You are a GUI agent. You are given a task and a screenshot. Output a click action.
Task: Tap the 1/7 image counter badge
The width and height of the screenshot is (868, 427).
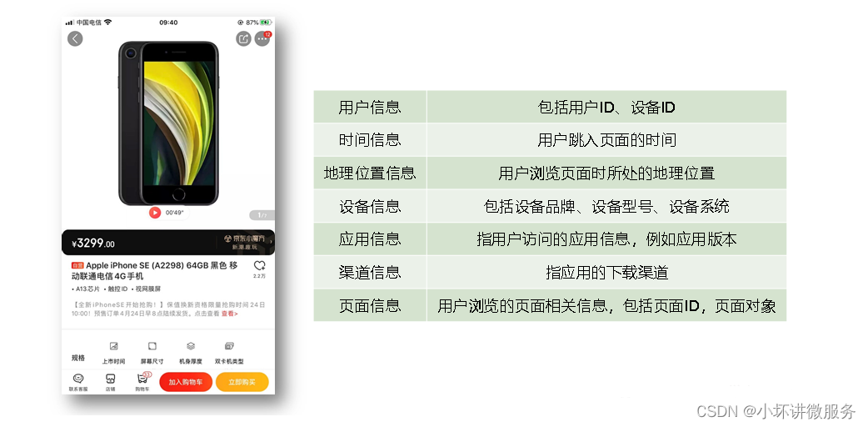(x=262, y=215)
